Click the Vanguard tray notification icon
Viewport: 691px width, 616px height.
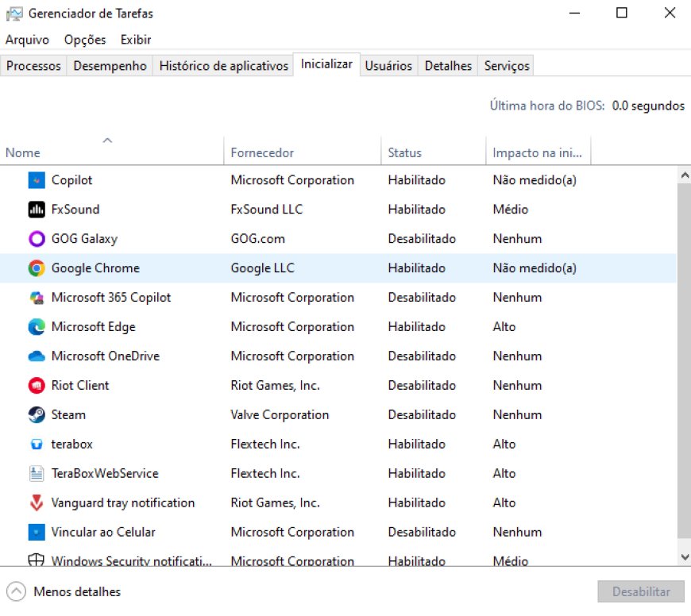click(x=37, y=502)
